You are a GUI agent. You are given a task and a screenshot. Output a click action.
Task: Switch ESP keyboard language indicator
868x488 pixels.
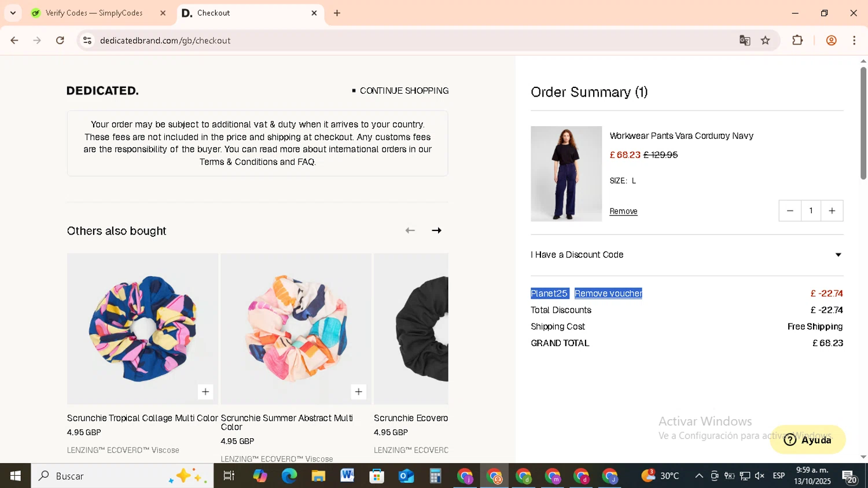click(x=779, y=476)
